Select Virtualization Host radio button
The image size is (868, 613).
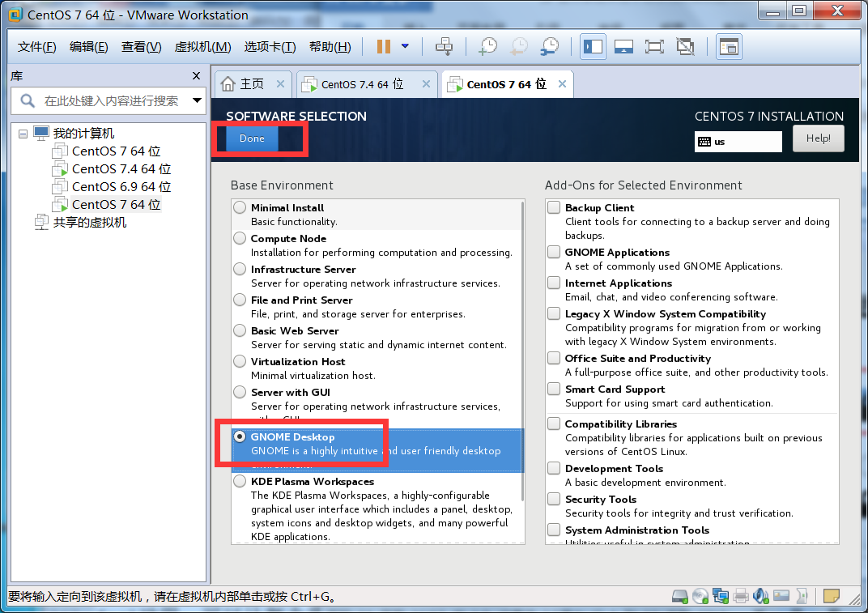click(x=240, y=361)
